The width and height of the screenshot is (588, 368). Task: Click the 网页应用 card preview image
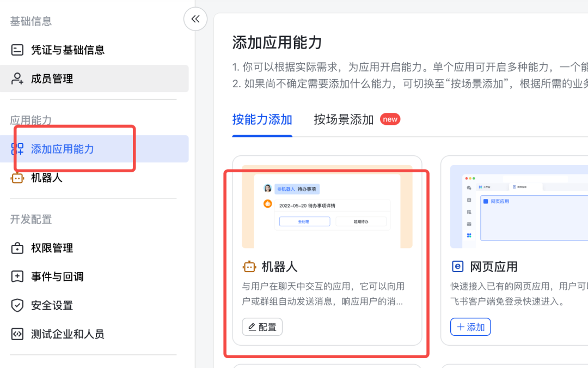point(519,207)
